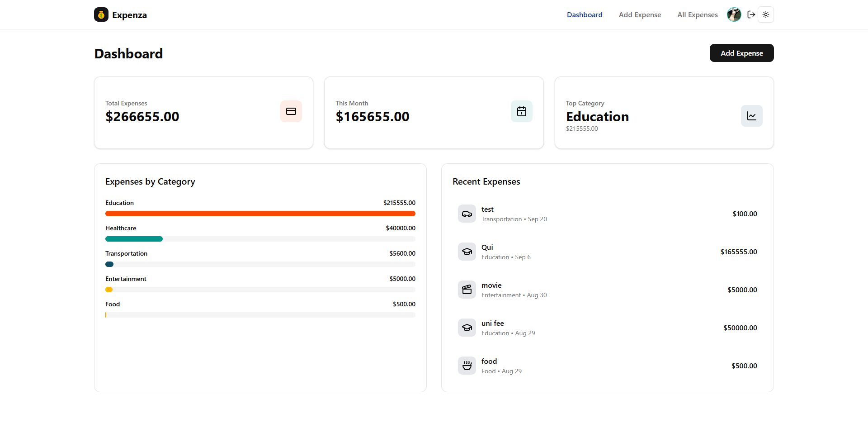Viewport: 868px width, 433px height.
Task: Click the orange Education progress bar
Action: pos(260,214)
